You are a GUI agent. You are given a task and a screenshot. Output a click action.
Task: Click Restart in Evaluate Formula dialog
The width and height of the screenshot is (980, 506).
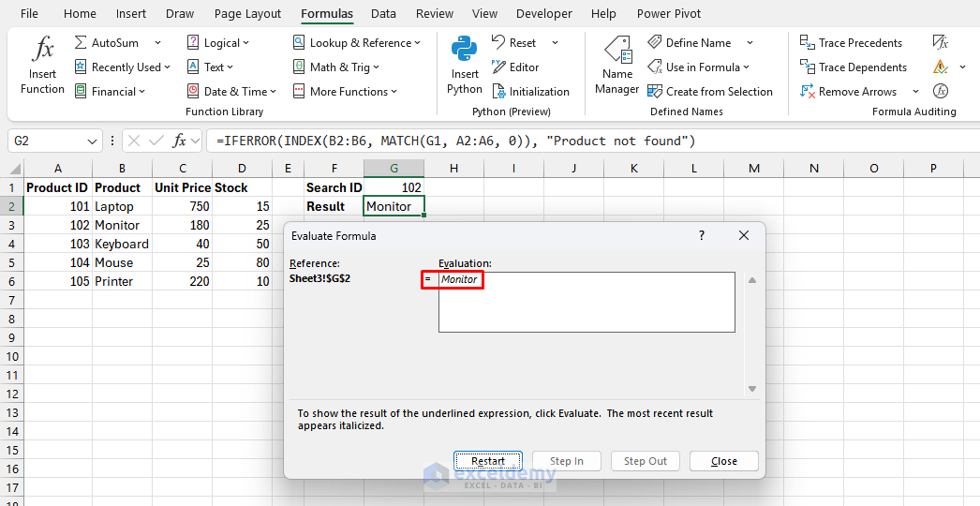point(487,461)
